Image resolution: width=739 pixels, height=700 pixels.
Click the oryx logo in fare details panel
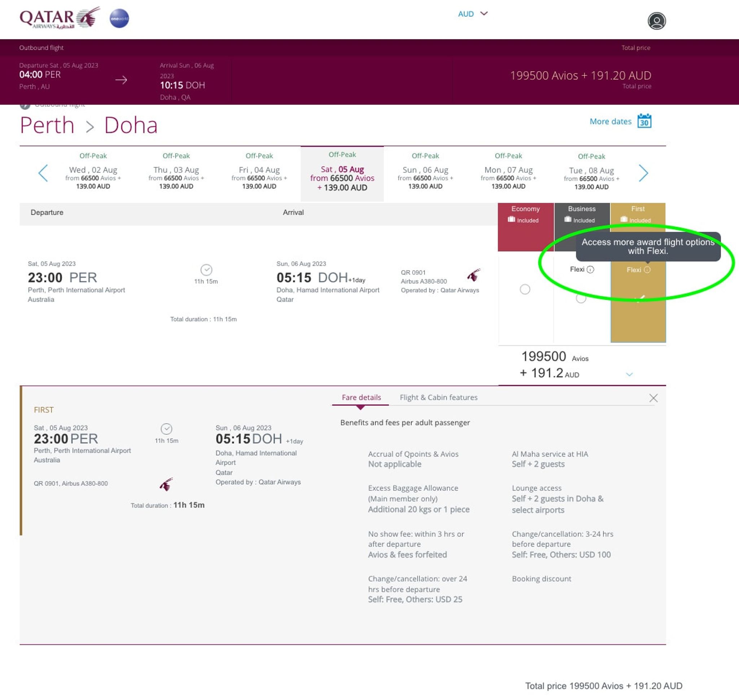coord(166,484)
